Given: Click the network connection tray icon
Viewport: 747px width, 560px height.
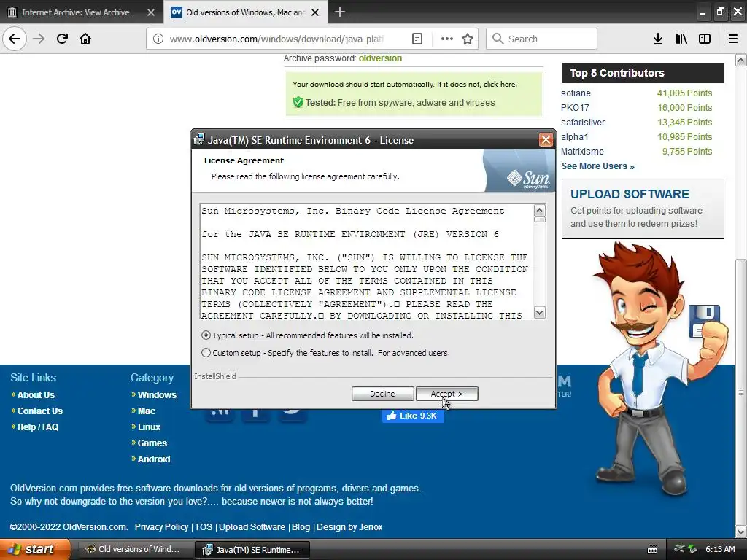Looking at the screenshot, I should coord(680,549).
